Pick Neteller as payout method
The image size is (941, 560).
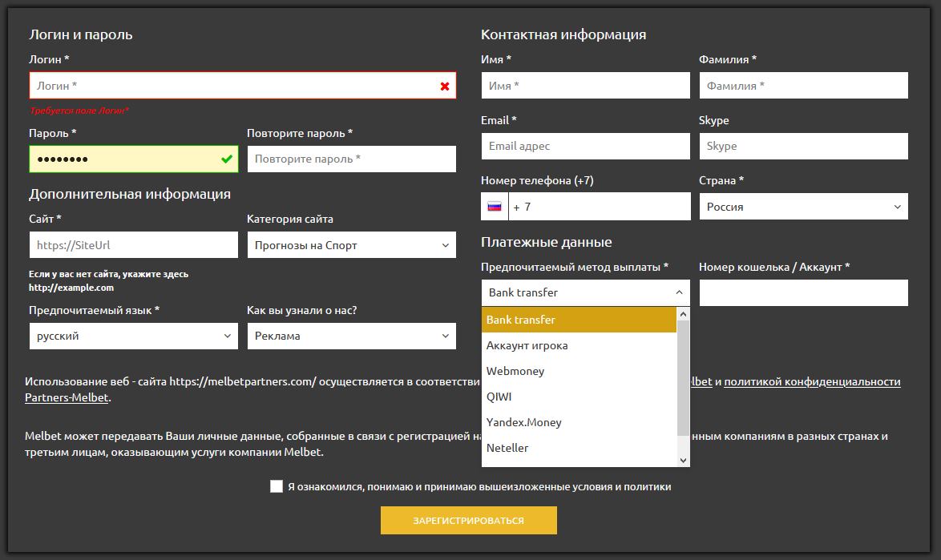pyautogui.click(x=507, y=448)
